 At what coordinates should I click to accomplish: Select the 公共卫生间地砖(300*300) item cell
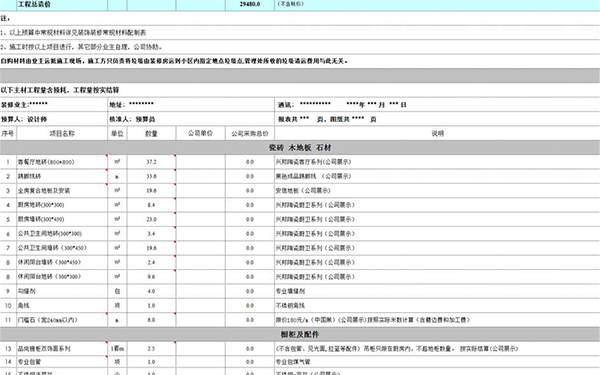coord(62,234)
